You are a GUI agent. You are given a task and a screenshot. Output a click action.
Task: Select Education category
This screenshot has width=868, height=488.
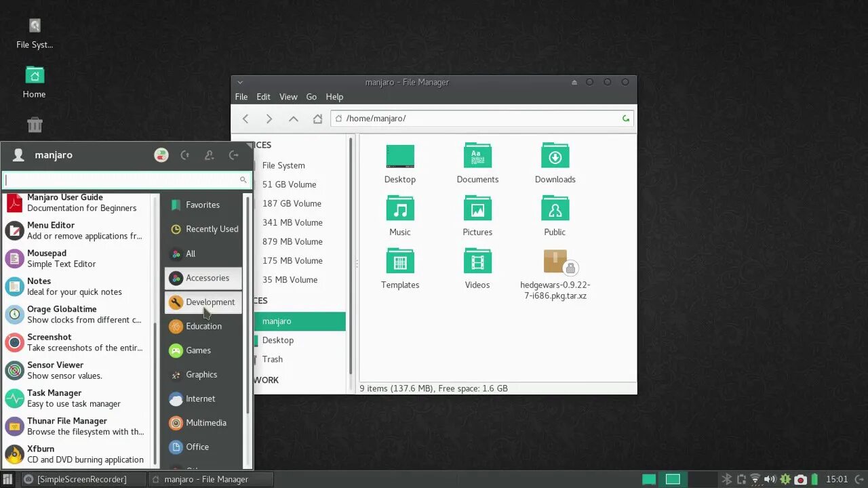[x=203, y=326]
